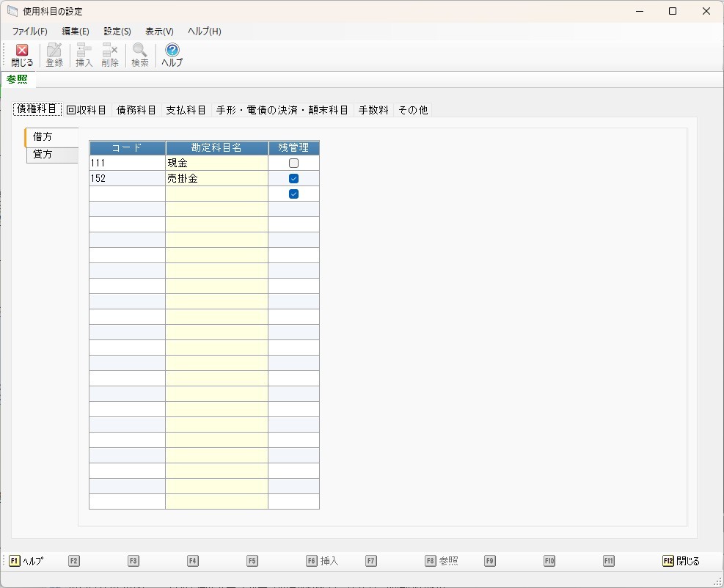Viewport: 724px width, 588px height.
Task: Switch to the 回収科目 tab
Action: point(87,110)
